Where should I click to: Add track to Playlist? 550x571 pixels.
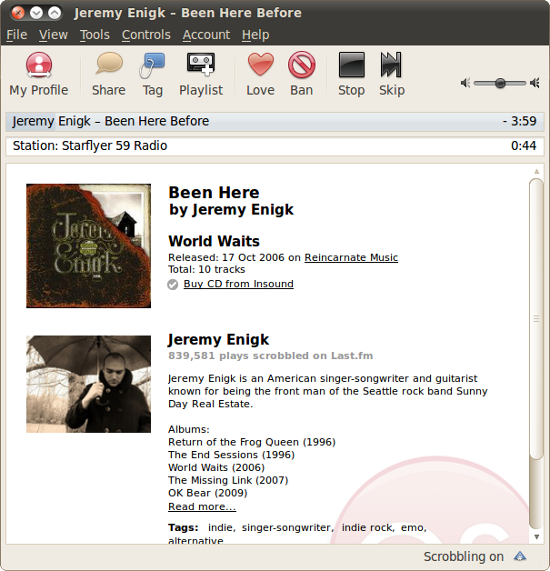201,75
